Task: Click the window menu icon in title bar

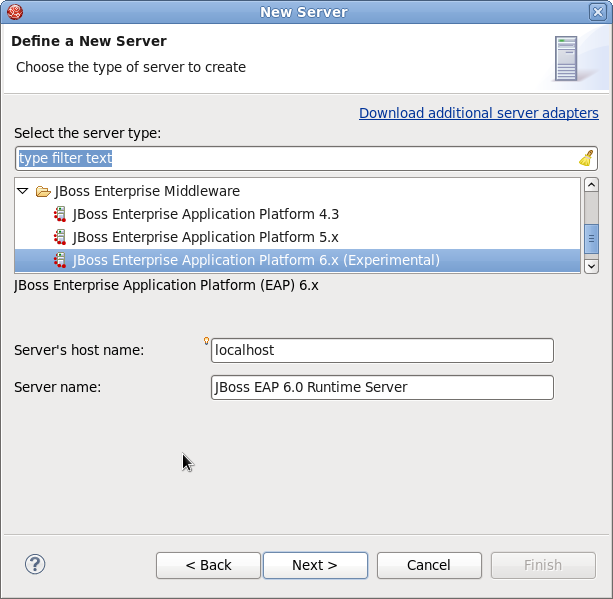Action: pyautogui.click(x=13, y=12)
